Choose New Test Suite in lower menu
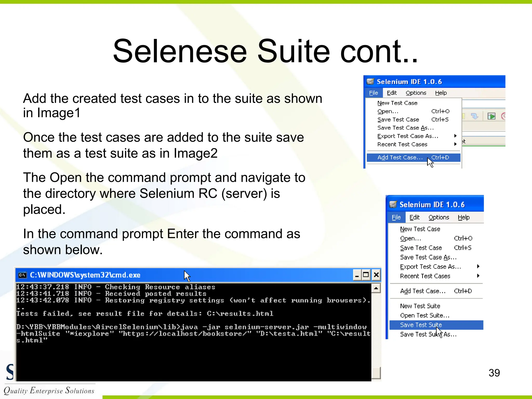This screenshot has height=399, width=532. pos(436,306)
